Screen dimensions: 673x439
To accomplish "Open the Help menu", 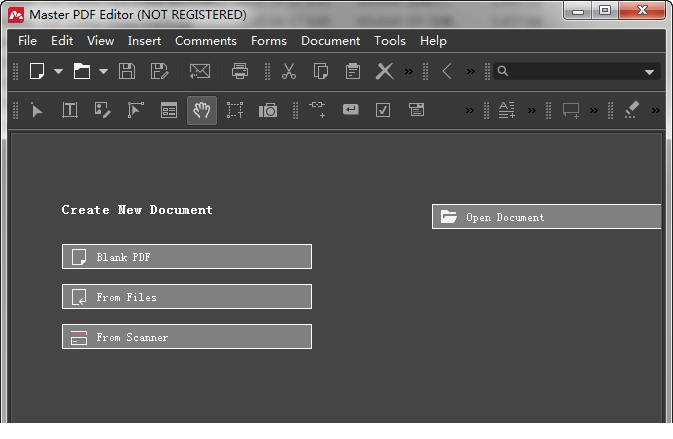I will (433, 41).
